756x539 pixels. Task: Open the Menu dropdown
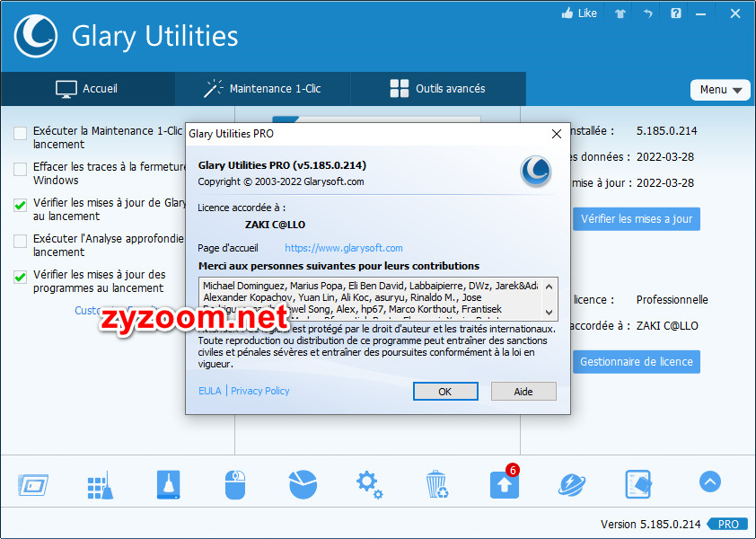coord(720,90)
